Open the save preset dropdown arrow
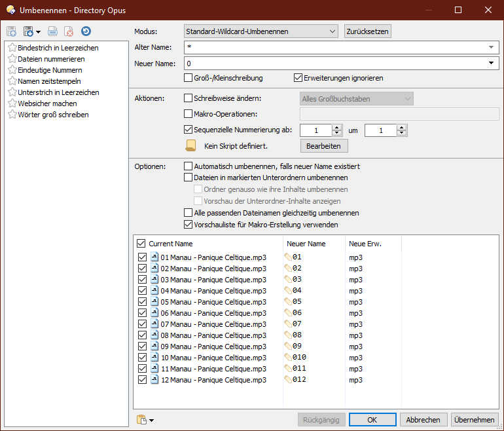This screenshot has height=431, width=504. [38, 31]
